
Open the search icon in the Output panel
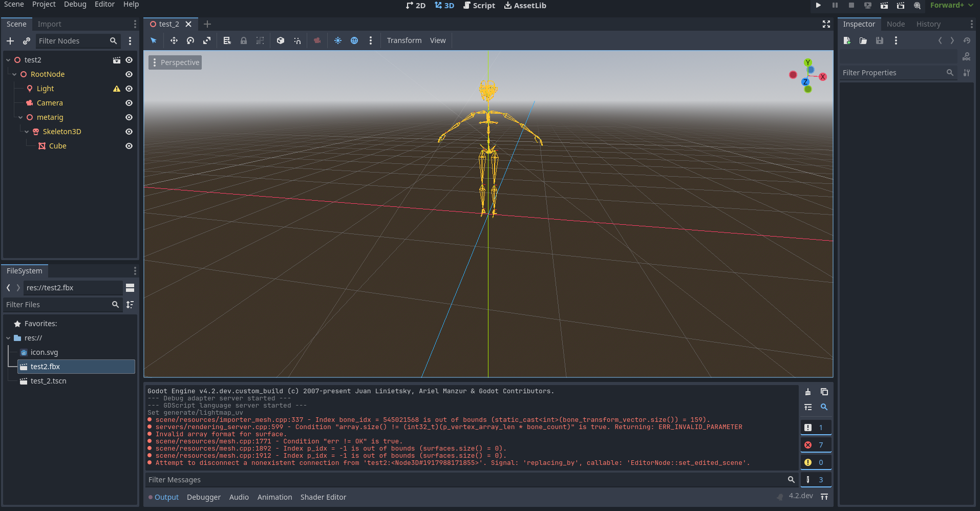[x=824, y=408]
